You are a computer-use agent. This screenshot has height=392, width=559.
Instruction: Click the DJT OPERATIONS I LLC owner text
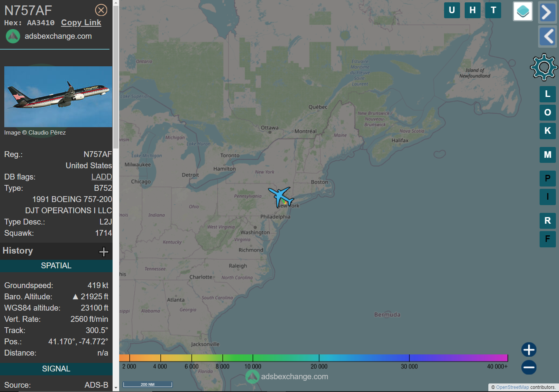(68, 211)
